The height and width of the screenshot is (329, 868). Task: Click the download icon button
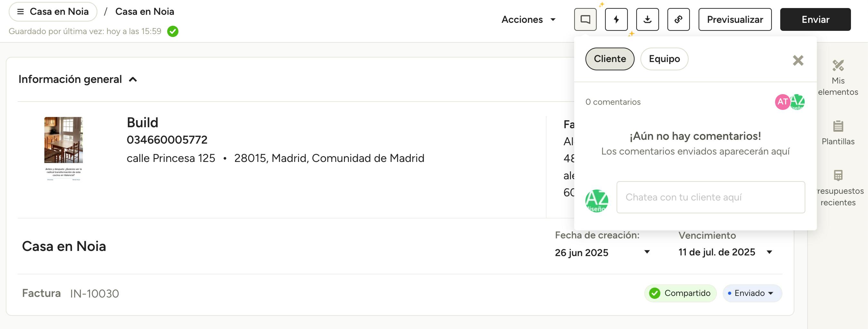point(647,20)
